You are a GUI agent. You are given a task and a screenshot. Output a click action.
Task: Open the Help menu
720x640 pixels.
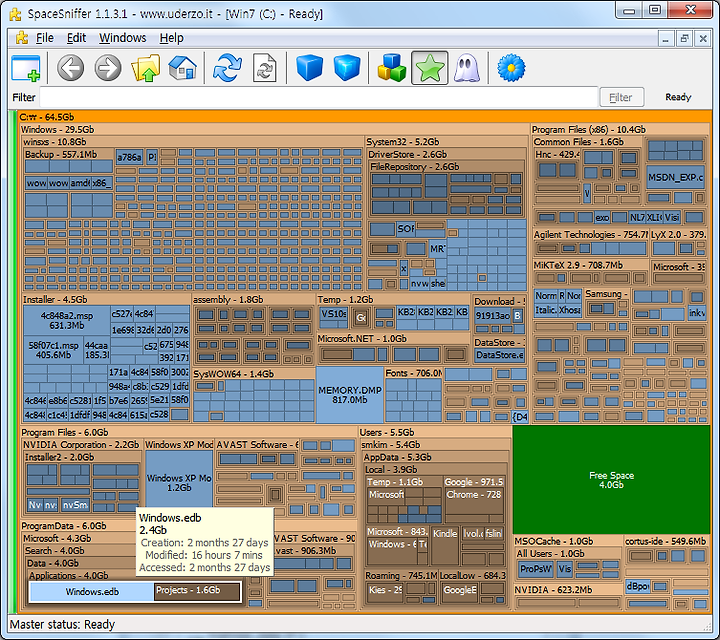tap(171, 38)
